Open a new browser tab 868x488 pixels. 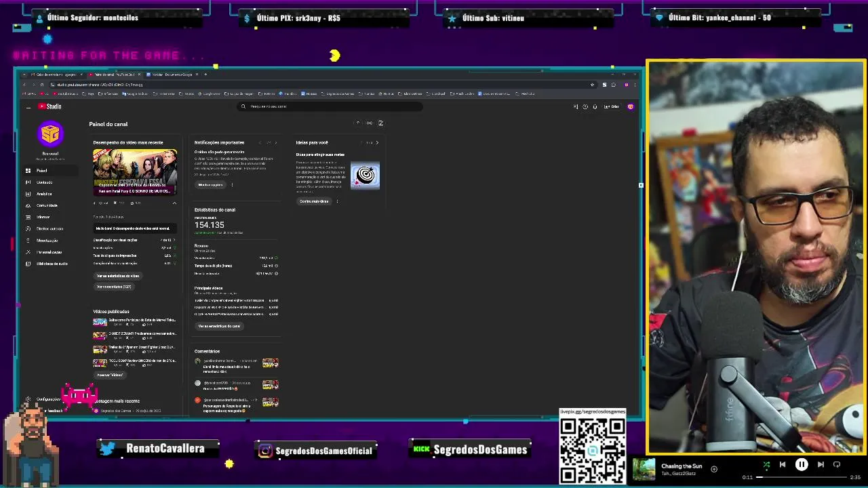tap(205, 74)
